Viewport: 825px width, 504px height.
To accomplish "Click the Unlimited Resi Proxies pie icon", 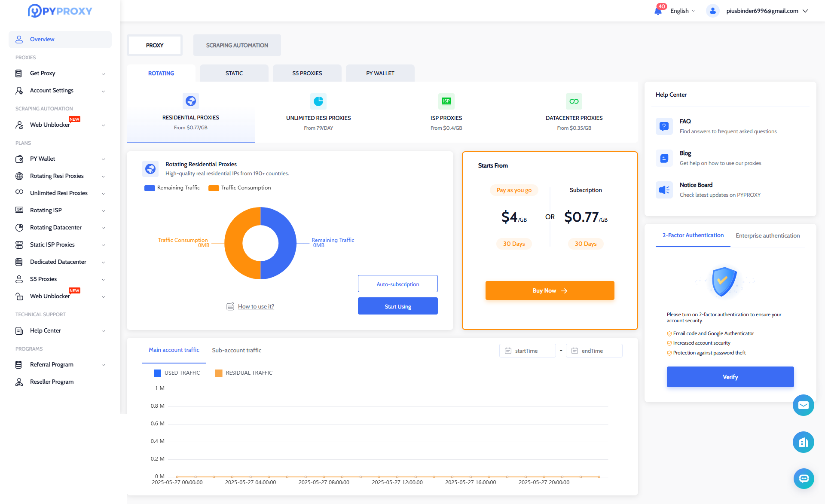I will (x=318, y=101).
